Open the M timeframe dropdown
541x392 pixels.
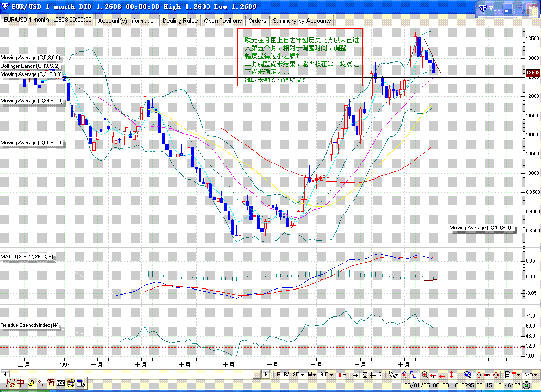(x=312, y=375)
